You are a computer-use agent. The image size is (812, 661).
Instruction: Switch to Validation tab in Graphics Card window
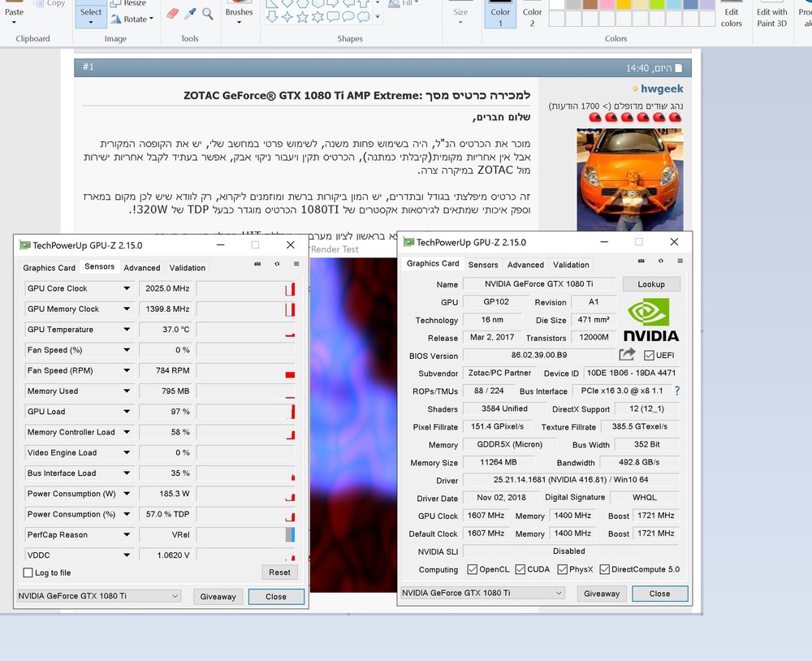coord(571,265)
